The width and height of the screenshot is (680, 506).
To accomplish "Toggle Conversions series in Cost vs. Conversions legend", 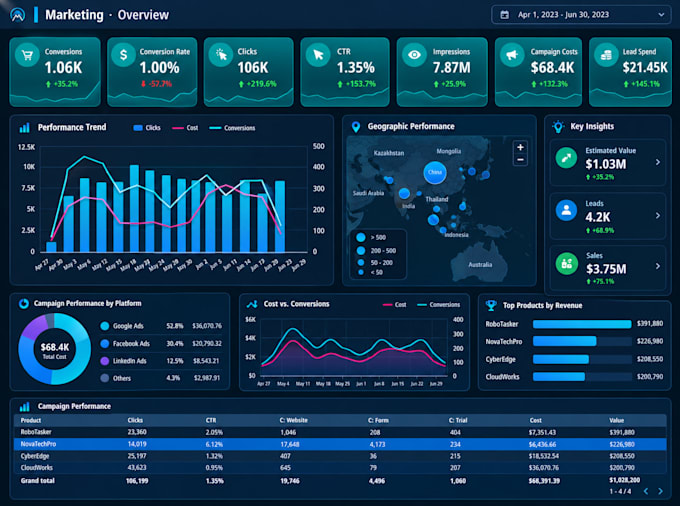I will [438, 305].
